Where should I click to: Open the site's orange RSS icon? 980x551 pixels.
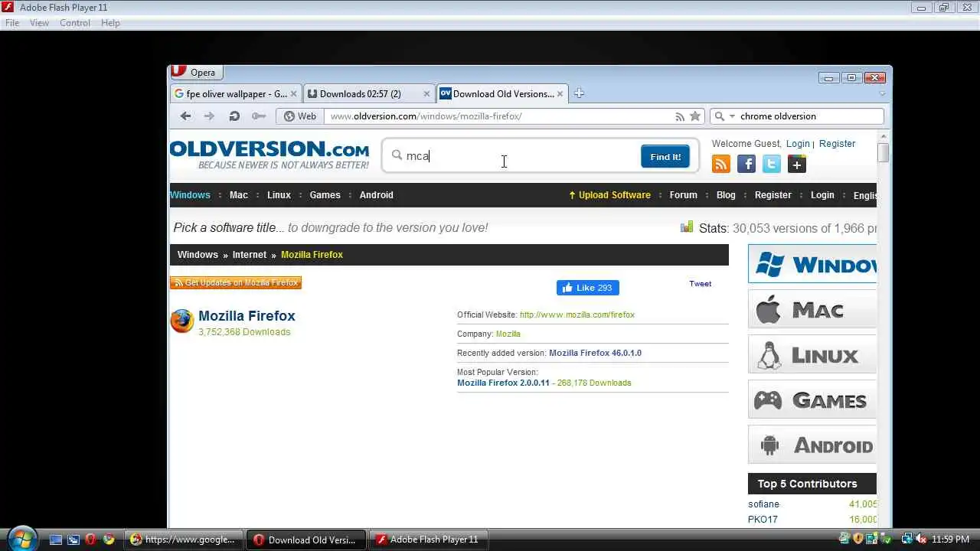click(x=721, y=164)
